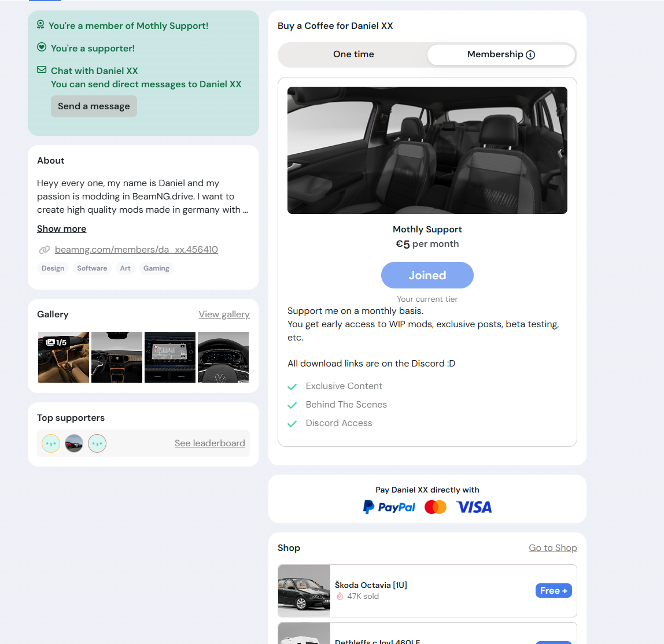
Task: Click the Your current tier label
Action: pyautogui.click(x=427, y=299)
